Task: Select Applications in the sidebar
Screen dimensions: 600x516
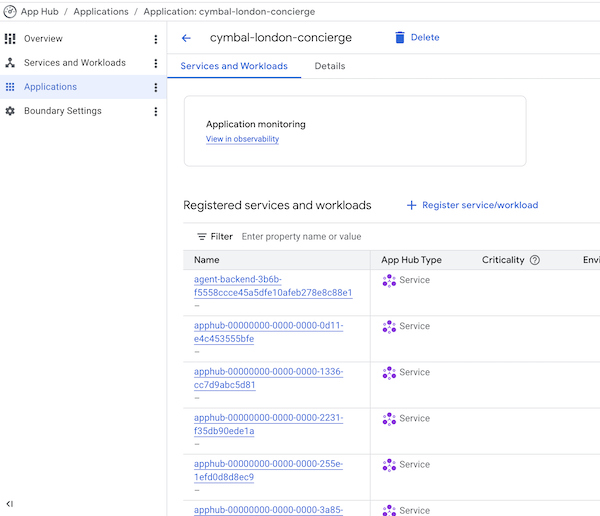Action: tap(50, 87)
